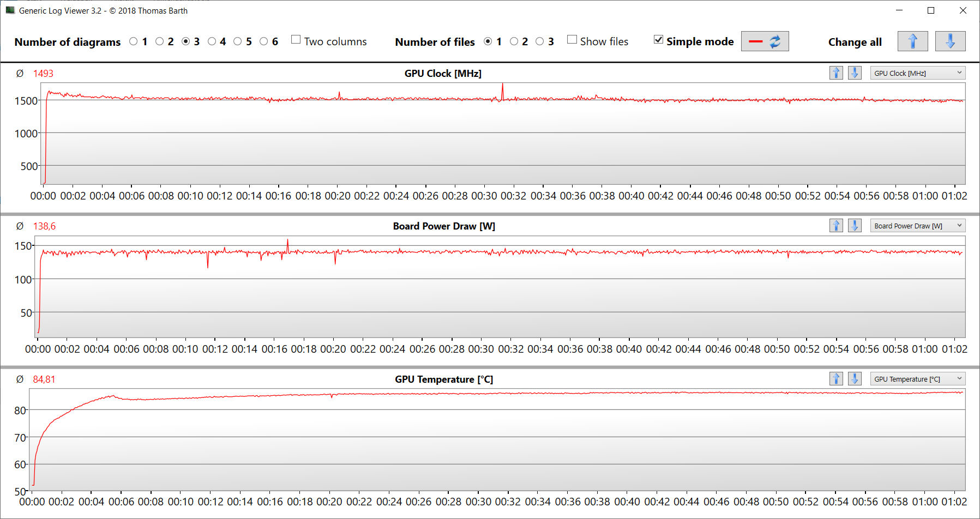
Task: Open the GPU Clock [MHz] dropdown
Action: coord(917,73)
